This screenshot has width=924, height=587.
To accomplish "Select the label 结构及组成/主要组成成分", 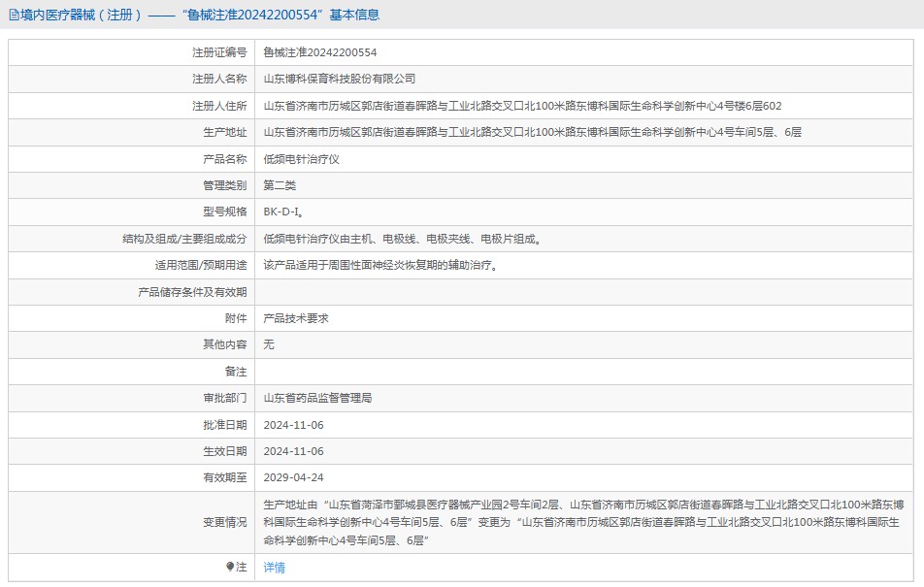I will coord(184,239).
